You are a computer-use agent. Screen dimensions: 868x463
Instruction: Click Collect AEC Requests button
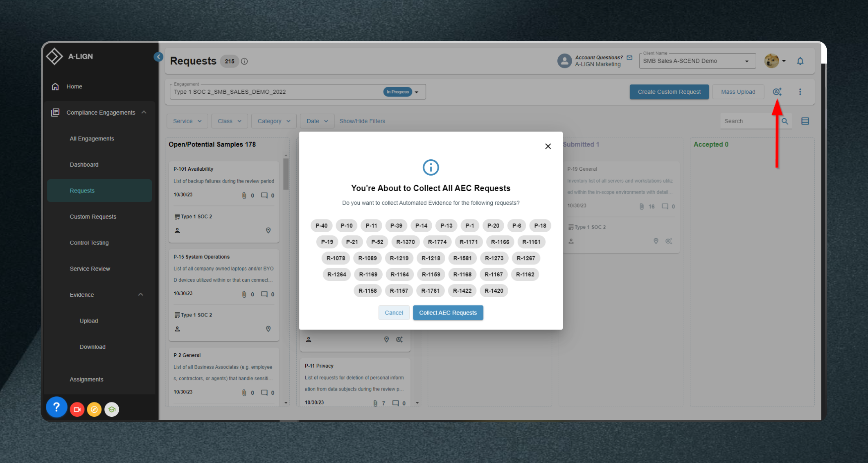click(x=448, y=313)
